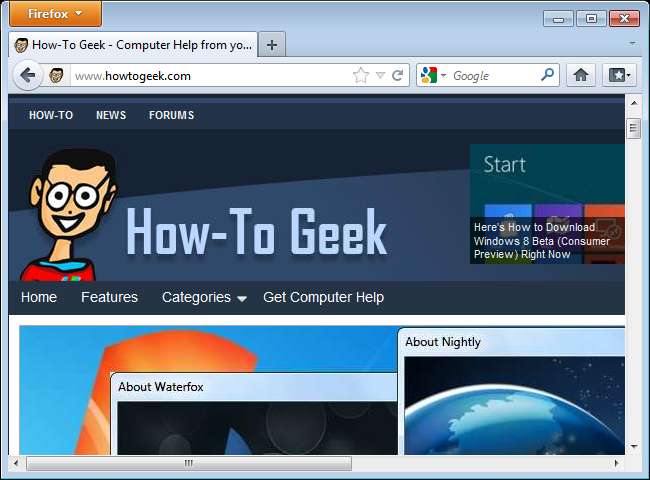Open the NEWS top navigation link
Image resolution: width=650 pixels, height=480 pixels.
[x=111, y=115]
